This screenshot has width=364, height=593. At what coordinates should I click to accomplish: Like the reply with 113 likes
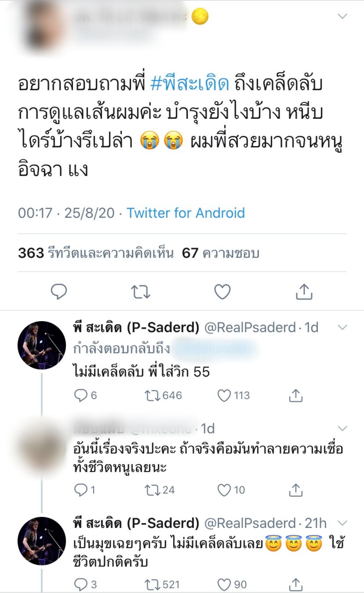pos(224,396)
